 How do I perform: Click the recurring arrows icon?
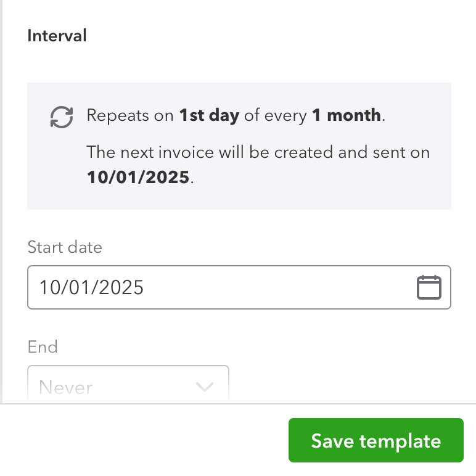pos(62,117)
